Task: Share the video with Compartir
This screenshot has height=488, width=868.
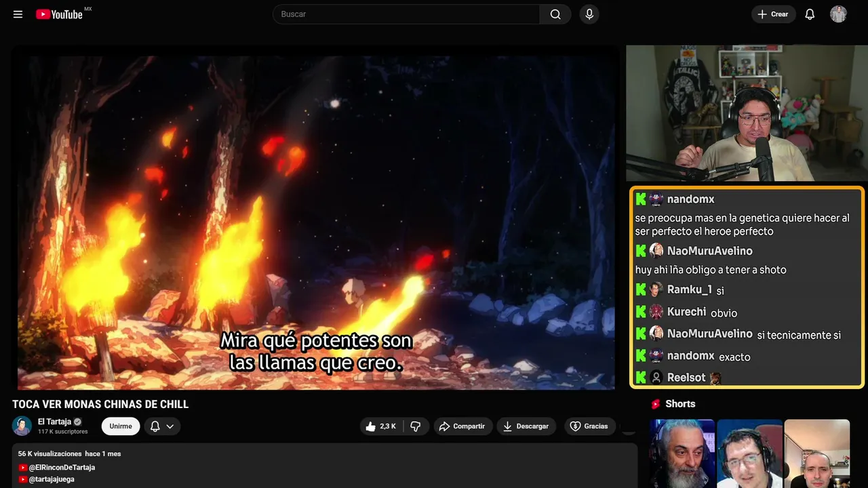Action: click(x=463, y=426)
